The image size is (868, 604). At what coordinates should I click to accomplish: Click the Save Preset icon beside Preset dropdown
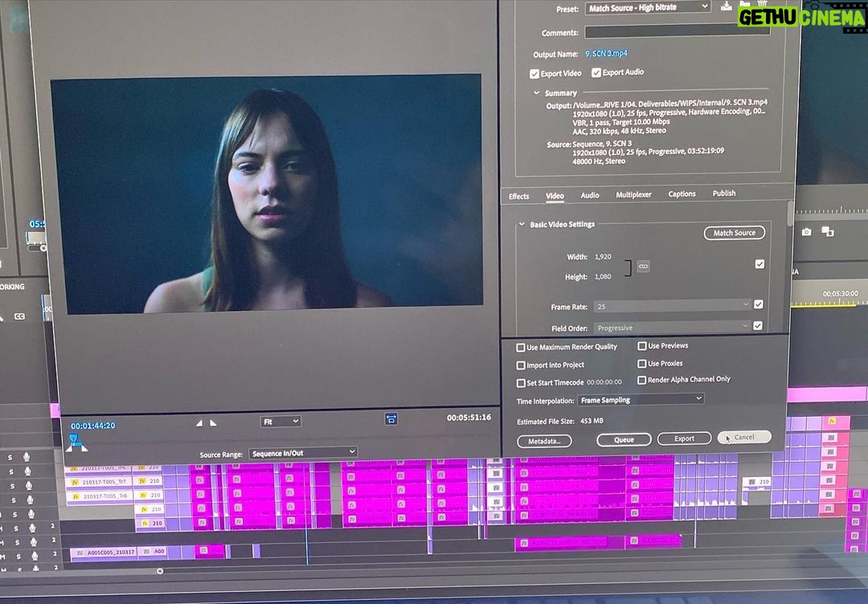(x=727, y=6)
